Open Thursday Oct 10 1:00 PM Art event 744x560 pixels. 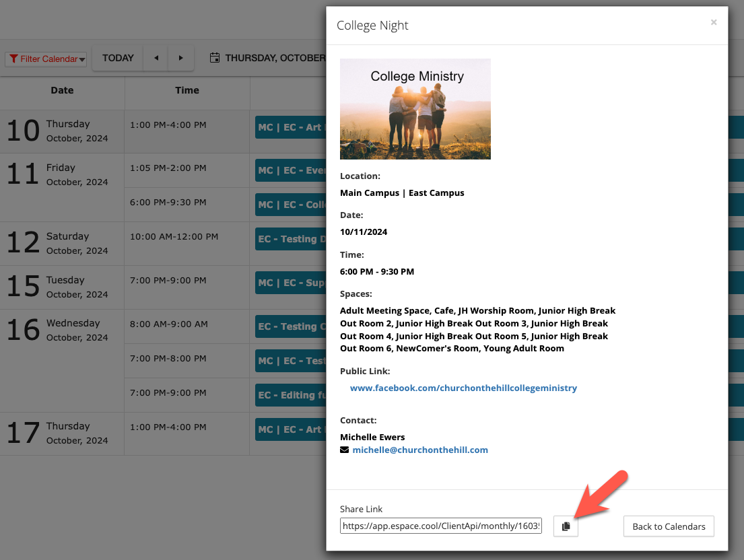pos(290,127)
